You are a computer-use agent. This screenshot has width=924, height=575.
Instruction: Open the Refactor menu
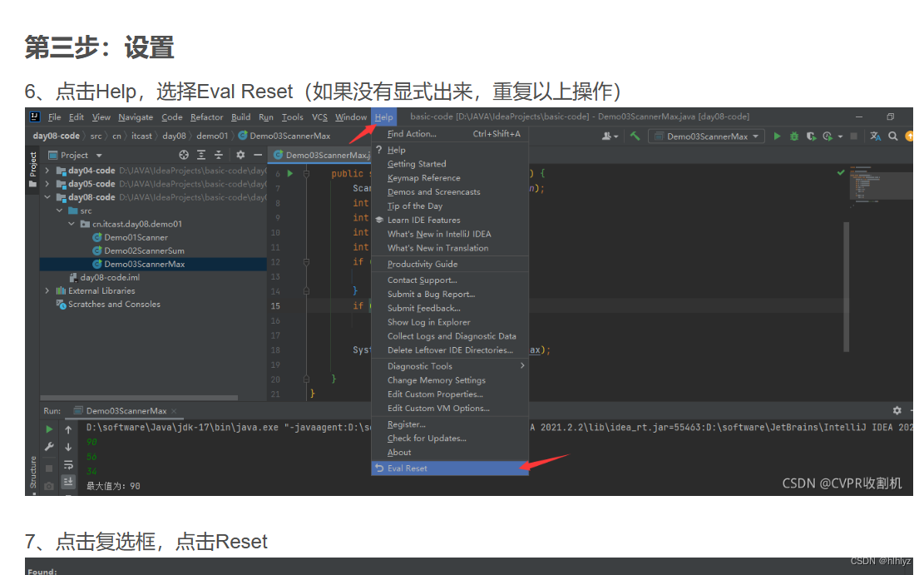207,117
